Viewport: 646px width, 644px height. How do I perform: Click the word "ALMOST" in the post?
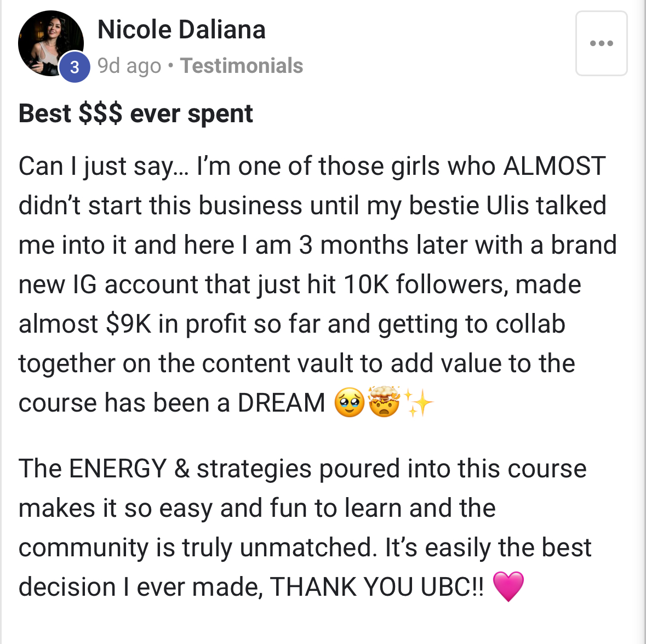click(x=554, y=166)
